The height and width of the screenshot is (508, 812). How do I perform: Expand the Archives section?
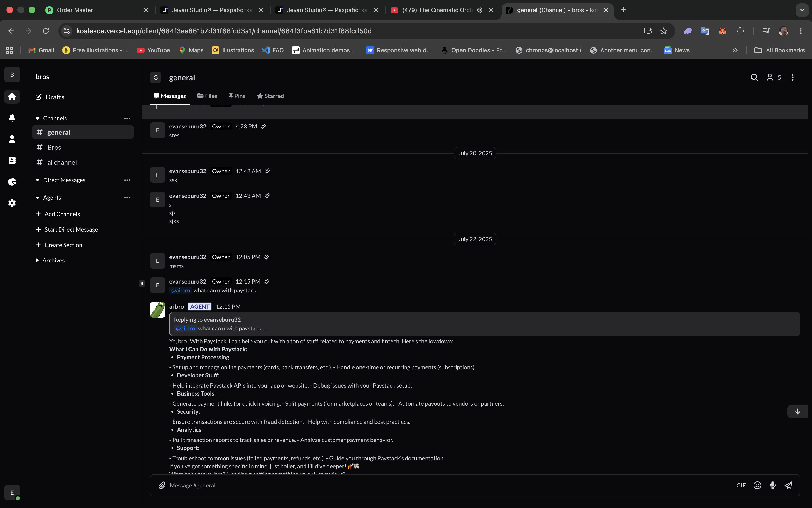coord(37,260)
